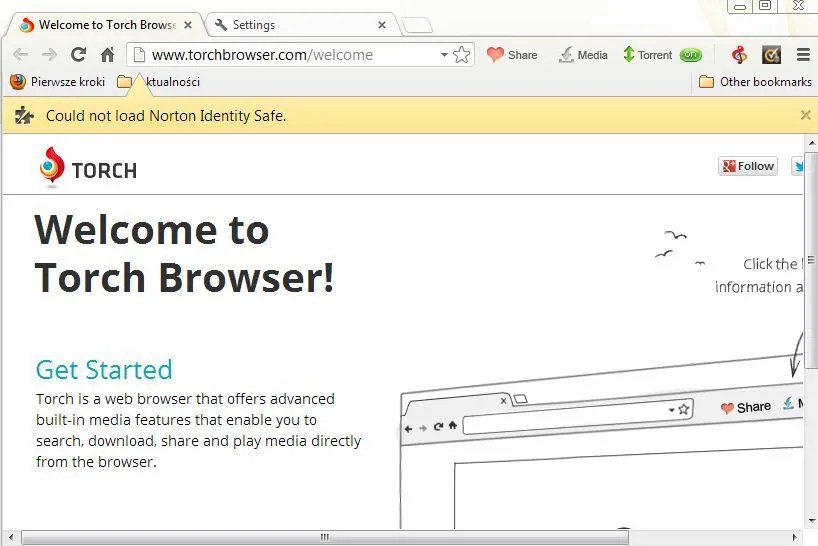This screenshot has height=546, width=818.
Task: Open the Pierwsze kroki bookmark
Action: click(x=58, y=82)
